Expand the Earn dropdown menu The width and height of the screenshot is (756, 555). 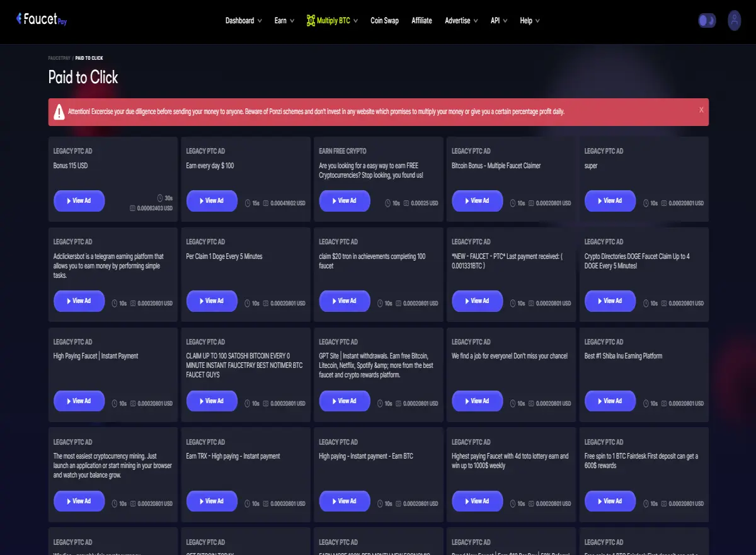pos(284,21)
